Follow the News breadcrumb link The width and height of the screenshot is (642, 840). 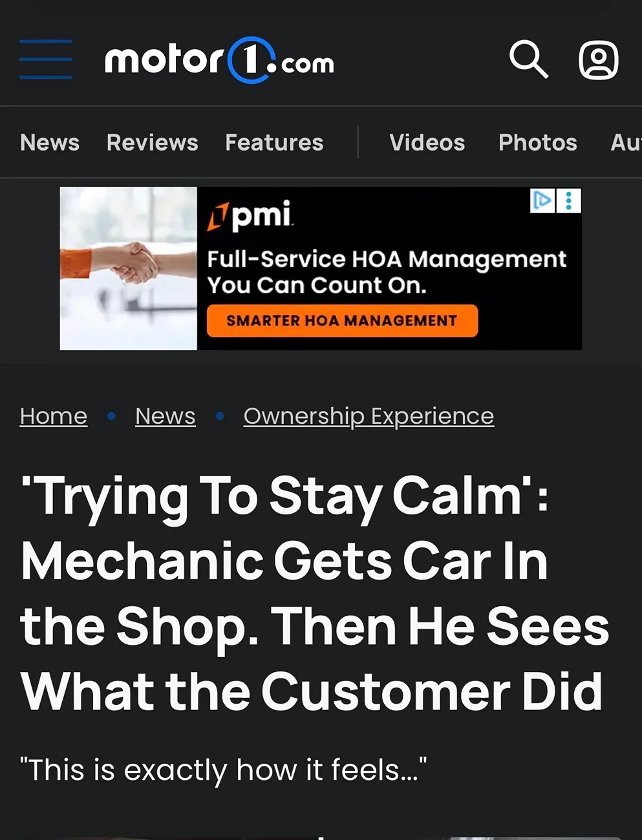(166, 416)
